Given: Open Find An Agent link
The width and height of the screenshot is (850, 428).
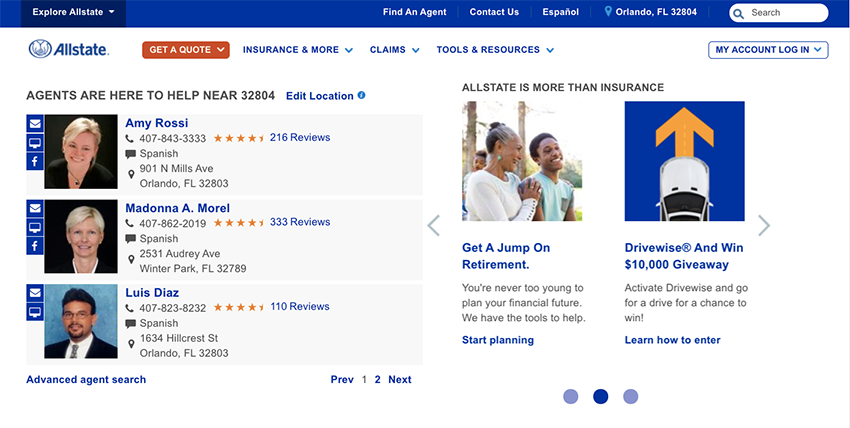Looking at the screenshot, I should click(x=415, y=12).
